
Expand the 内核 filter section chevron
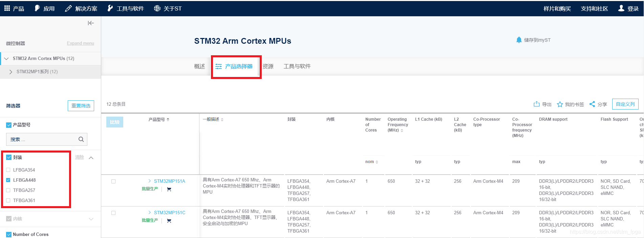coord(91,219)
